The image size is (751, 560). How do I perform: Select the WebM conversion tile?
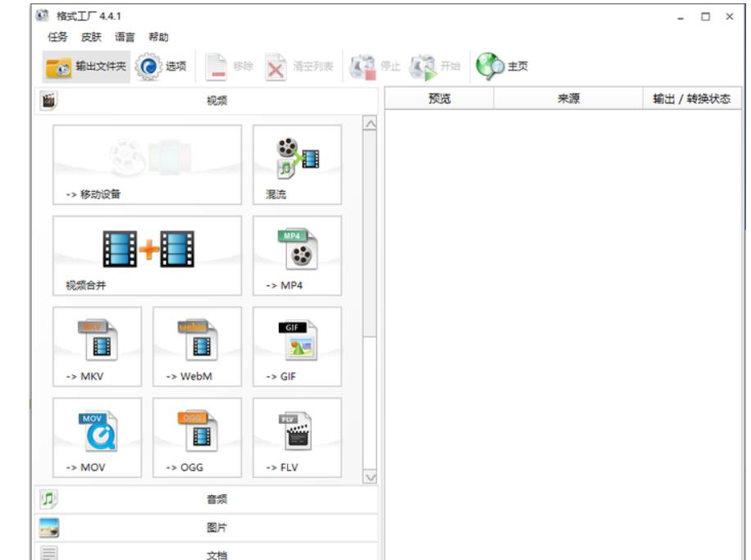(x=198, y=347)
